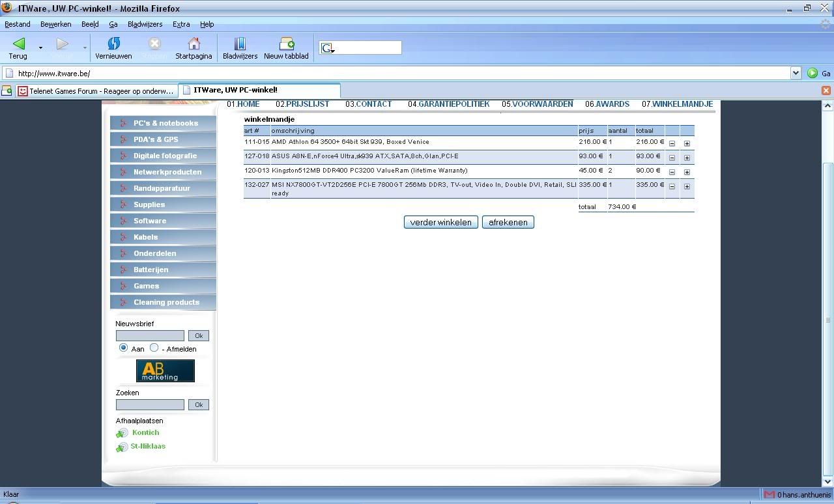Browse the Batterijen category

[163, 270]
